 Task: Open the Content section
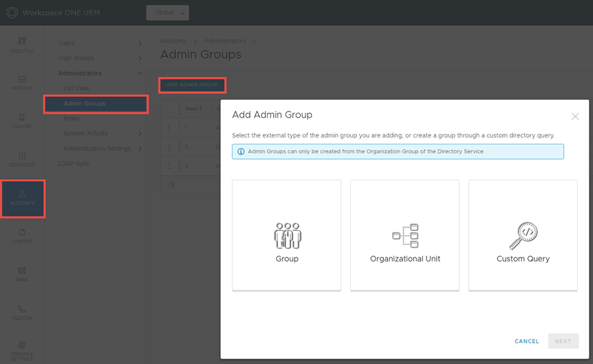tap(22, 236)
